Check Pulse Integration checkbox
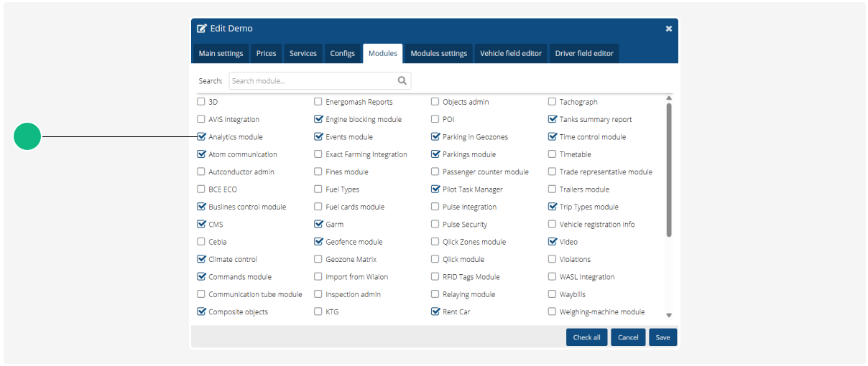The image size is (868, 366). (x=435, y=207)
